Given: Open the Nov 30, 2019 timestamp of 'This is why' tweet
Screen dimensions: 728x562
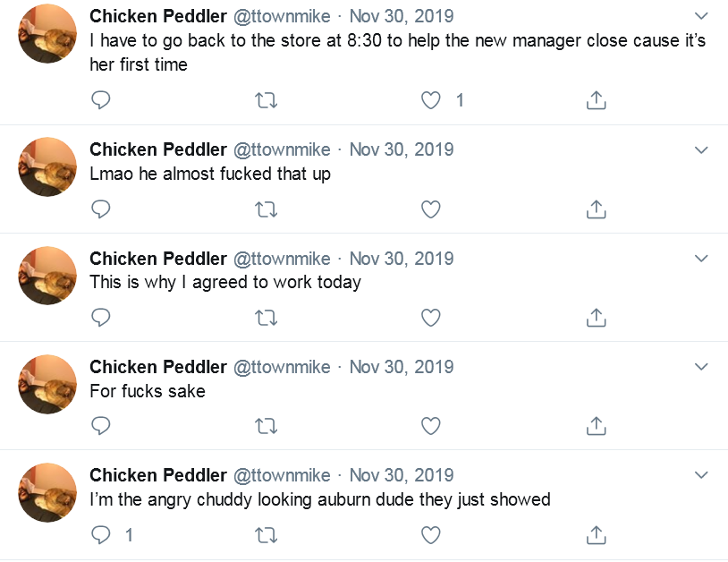Looking at the screenshot, I should tap(402, 259).
